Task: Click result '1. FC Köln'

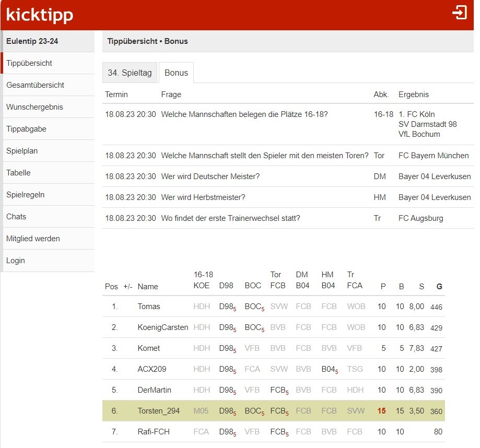Action: tap(417, 114)
